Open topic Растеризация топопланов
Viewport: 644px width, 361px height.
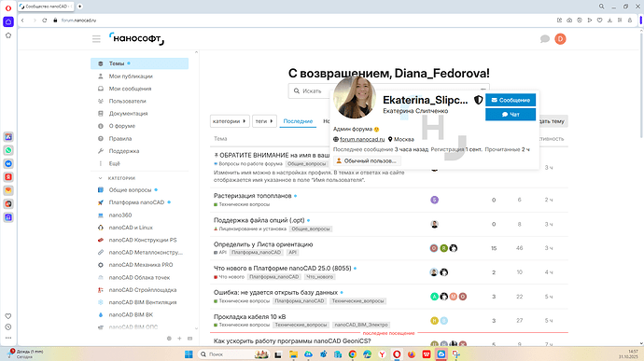(252, 196)
